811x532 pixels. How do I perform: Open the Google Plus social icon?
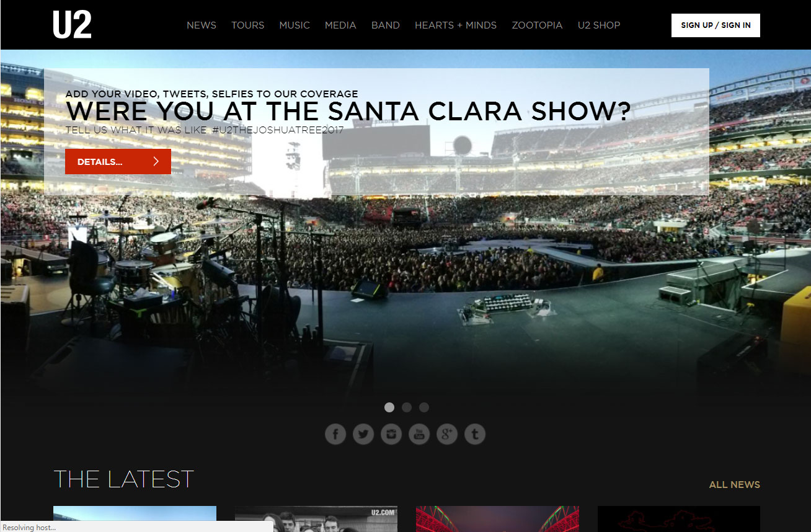pos(447,434)
